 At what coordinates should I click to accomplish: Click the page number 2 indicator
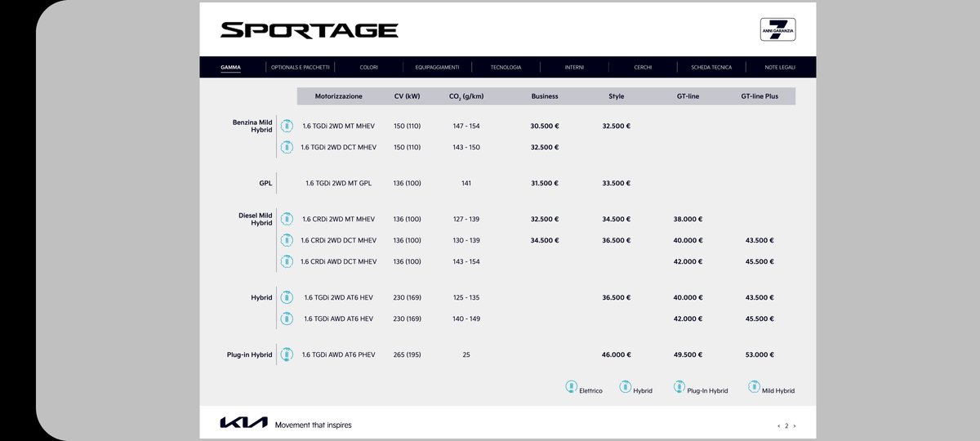click(786, 425)
